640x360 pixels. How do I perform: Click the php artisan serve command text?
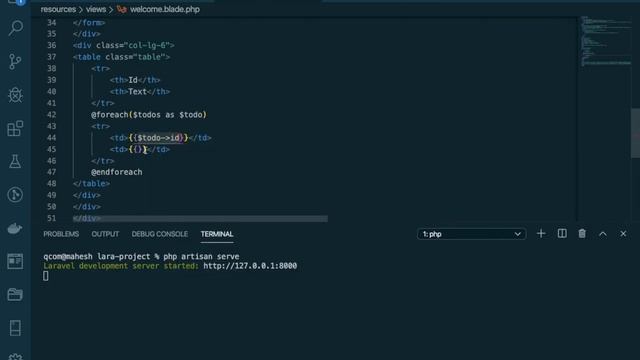[201, 256]
